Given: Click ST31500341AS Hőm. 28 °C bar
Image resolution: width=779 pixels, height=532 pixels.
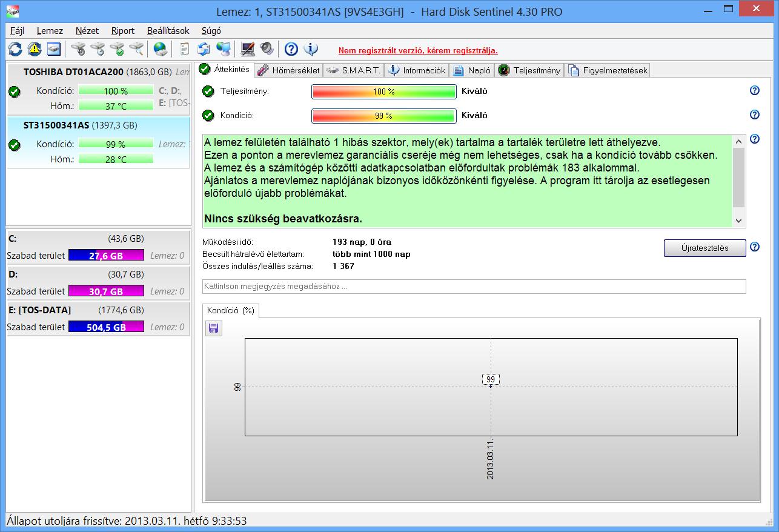Looking at the screenshot, I should pyautogui.click(x=116, y=159).
